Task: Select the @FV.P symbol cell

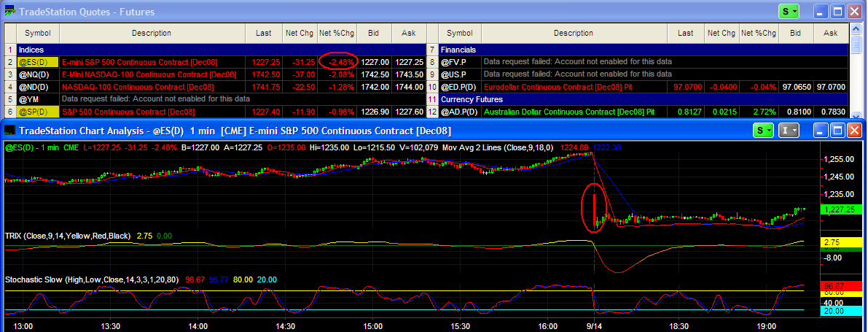Action: [x=459, y=62]
